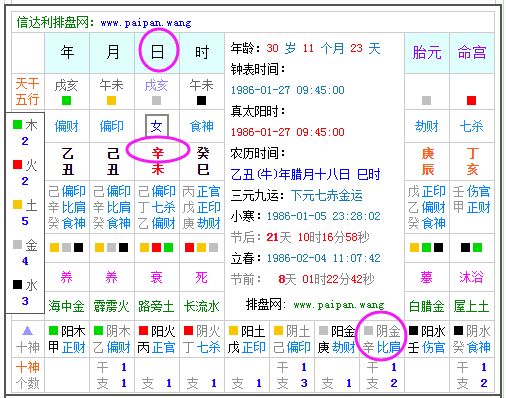
Task: Click the green wood square under 年
Action: point(67,101)
